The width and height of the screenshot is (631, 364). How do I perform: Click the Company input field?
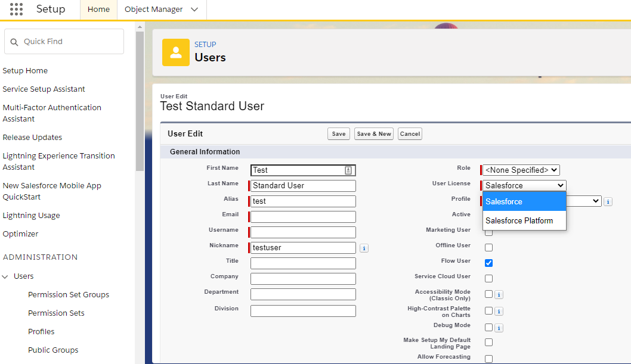tap(303, 279)
